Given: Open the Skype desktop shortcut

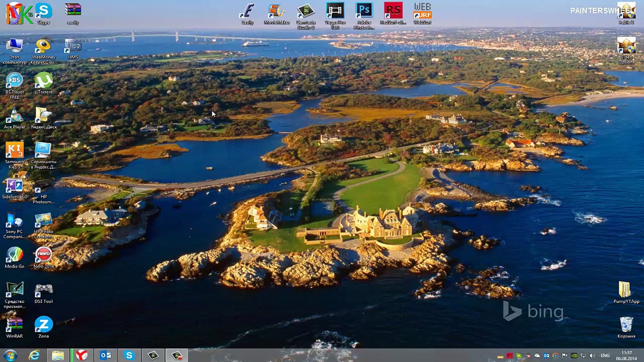Looking at the screenshot, I should coord(44,13).
